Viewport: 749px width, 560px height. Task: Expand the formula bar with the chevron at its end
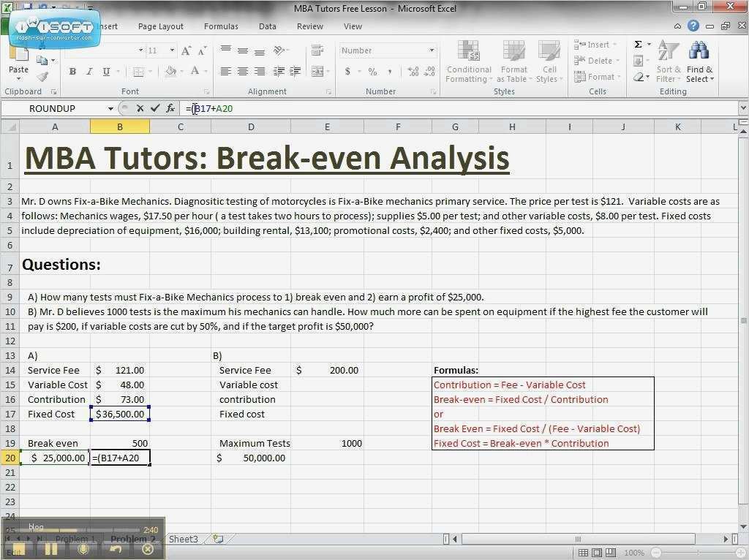[743, 108]
